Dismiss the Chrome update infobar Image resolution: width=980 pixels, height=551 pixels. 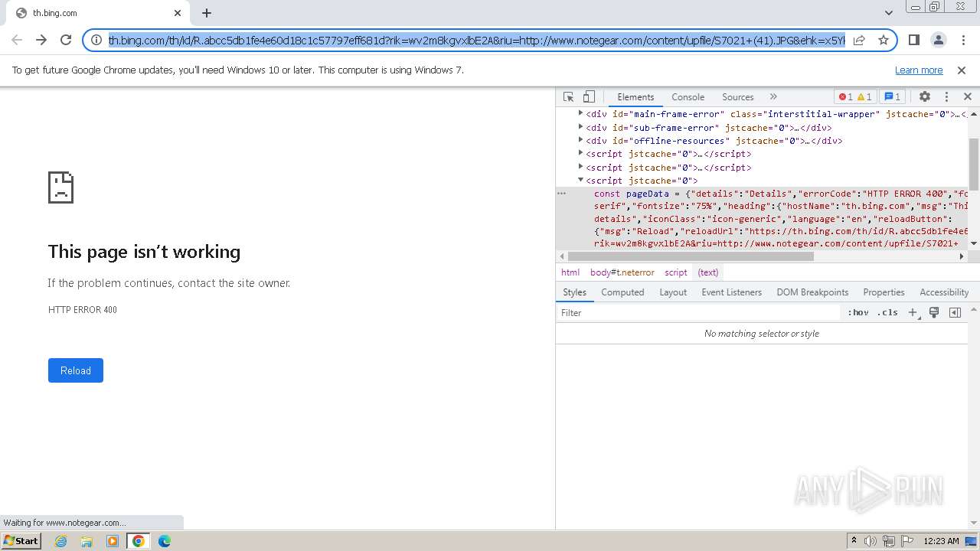click(x=962, y=70)
